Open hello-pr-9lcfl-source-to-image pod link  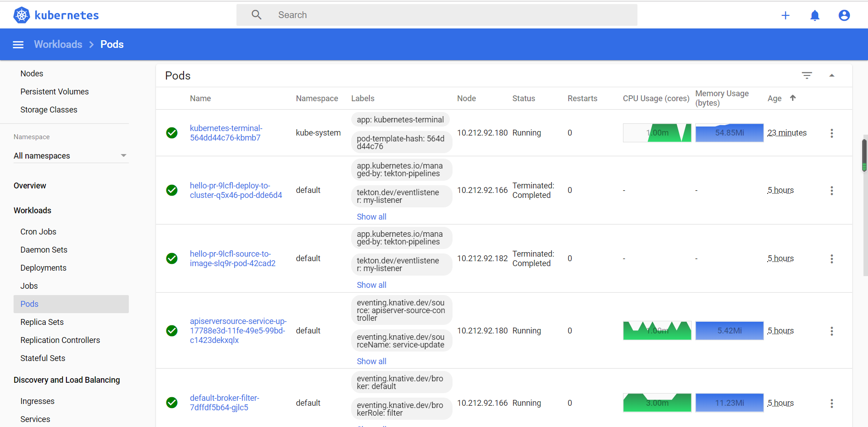pos(233,258)
